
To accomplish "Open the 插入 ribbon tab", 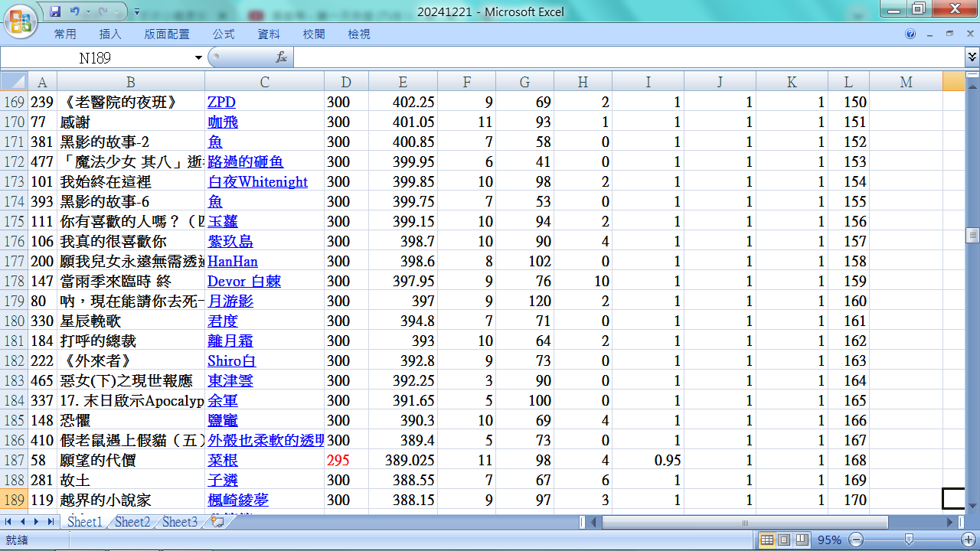I will 110,34.
